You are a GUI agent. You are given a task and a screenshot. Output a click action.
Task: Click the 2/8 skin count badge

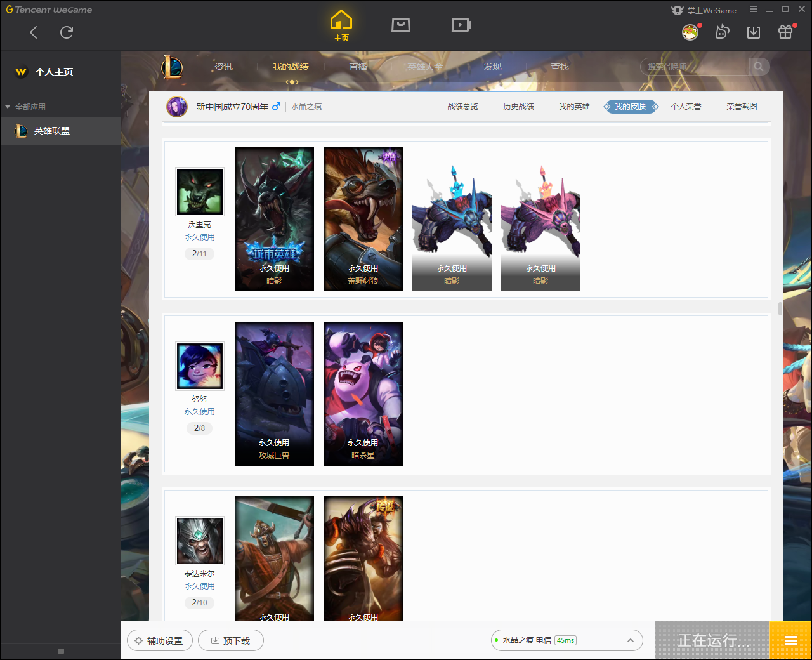coord(199,428)
